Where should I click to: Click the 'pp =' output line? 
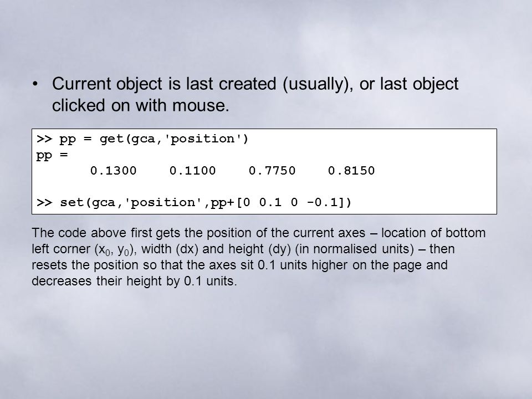click(52, 155)
